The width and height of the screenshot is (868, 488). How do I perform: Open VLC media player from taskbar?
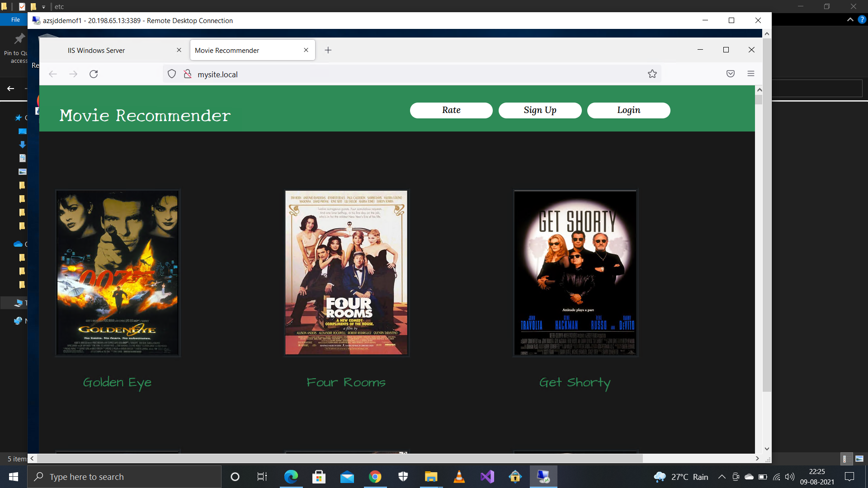pyautogui.click(x=459, y=477)
